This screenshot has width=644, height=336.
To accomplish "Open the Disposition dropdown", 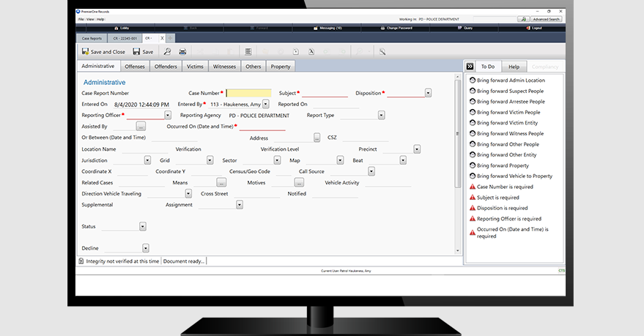I will (x=428, y=93).
